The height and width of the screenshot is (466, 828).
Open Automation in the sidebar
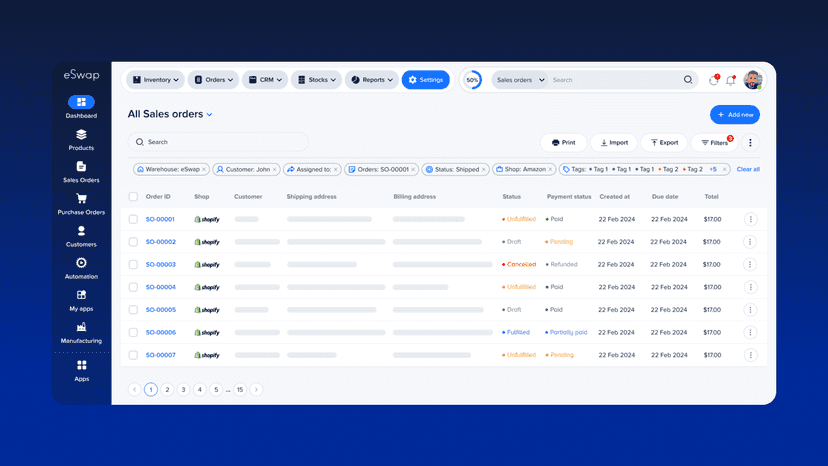coord(81,268)
